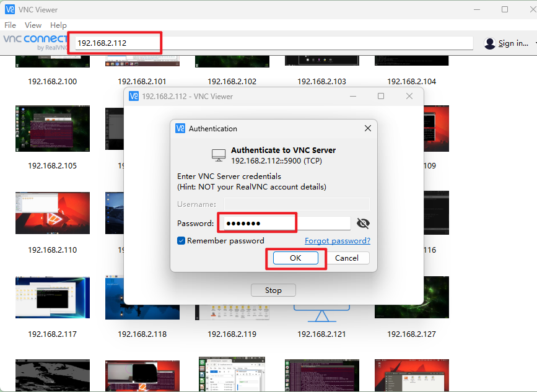
Task: Open the Help menu
Action: 58,25
